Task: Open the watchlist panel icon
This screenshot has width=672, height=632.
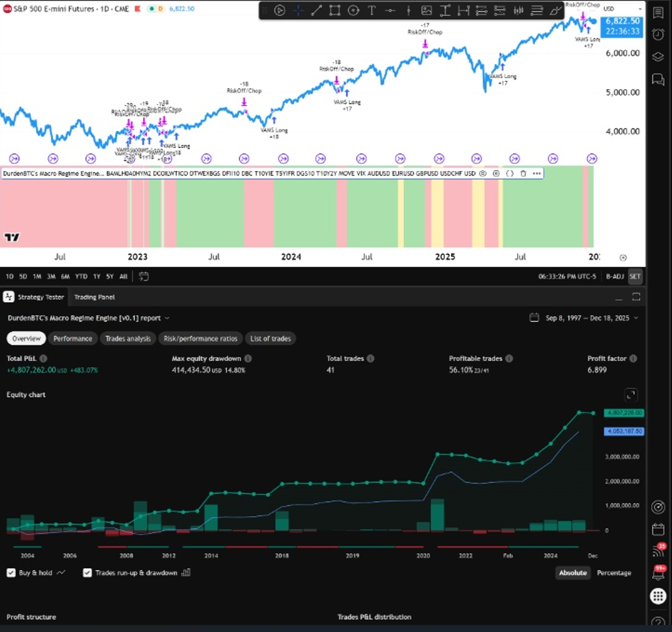Action: tap(658, 13)
